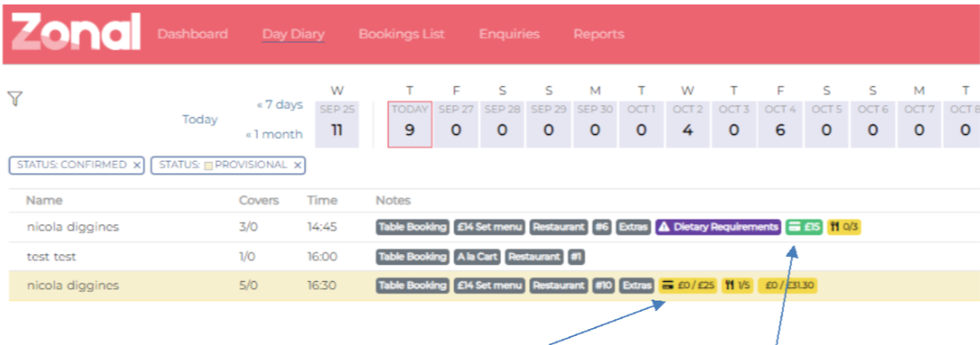The image size is (980, 345).
Task: Remove the STATUS: PROVISIONAL filter
Action: (297, 165)
